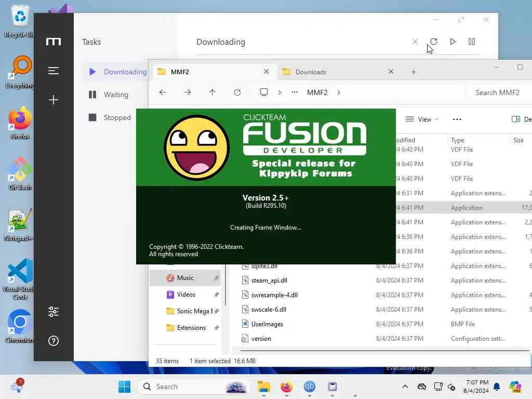Open Motrix preferences sliders icon
This screenshot has width=532, height=399.
tap(54, 312)
